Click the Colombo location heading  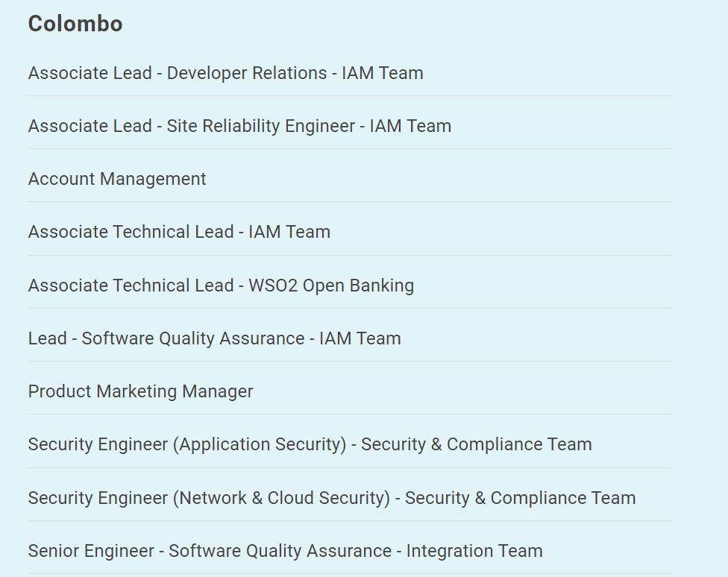click(x=75, y=24)
